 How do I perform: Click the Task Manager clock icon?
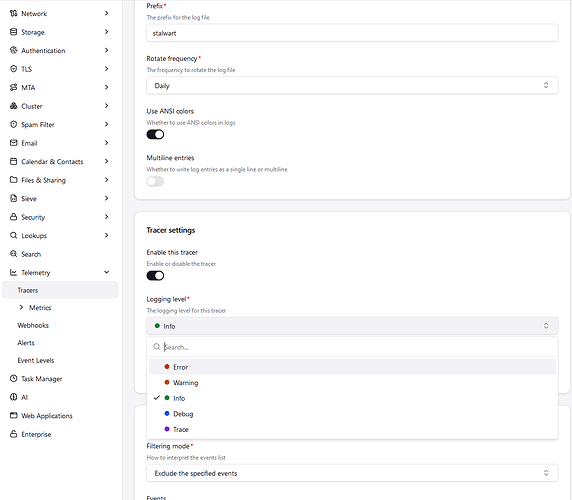[x=13, y=379]
